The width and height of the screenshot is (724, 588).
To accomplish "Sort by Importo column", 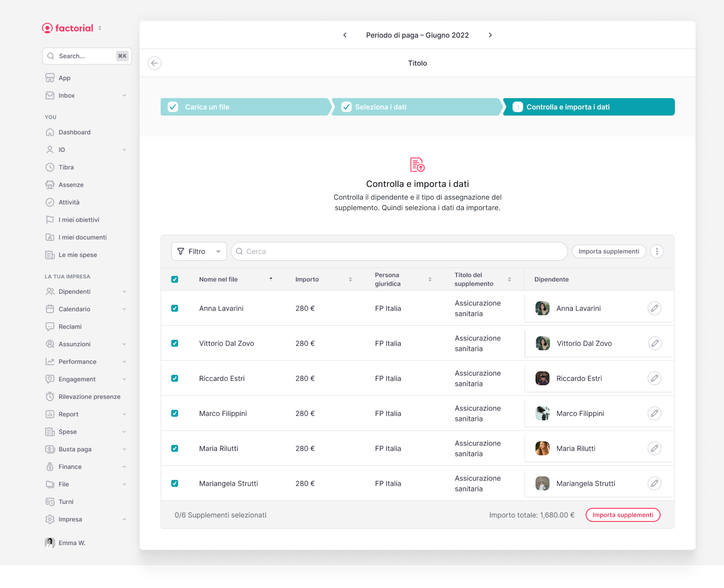I will [350, 279].
